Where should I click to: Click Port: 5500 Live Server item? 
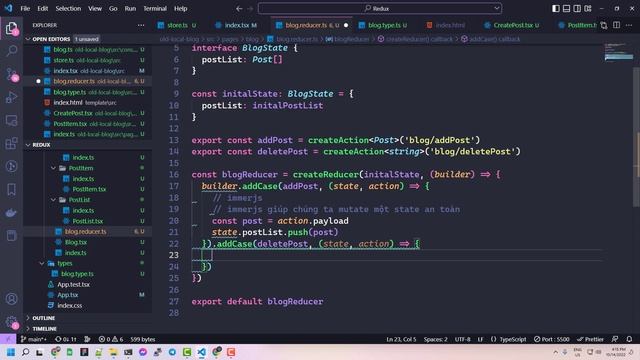coord(551,339)
